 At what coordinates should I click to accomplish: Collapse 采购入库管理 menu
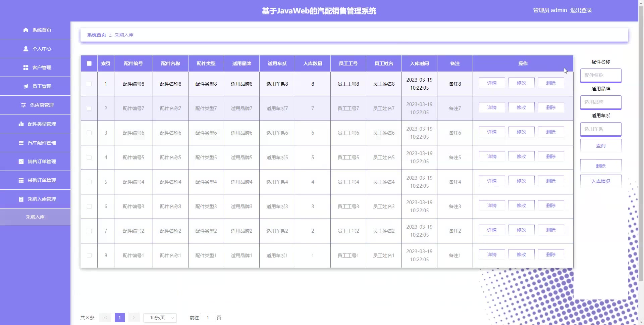pos(35,199)
